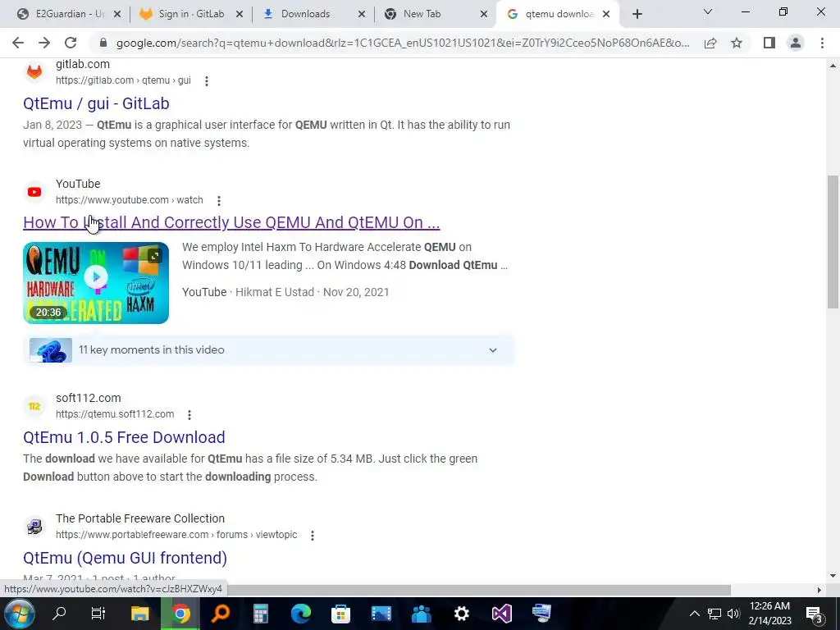Open the volume control in the tray
Image resolution: width=840 pixels, height=630 pixels.
click(x=734, y=614)
